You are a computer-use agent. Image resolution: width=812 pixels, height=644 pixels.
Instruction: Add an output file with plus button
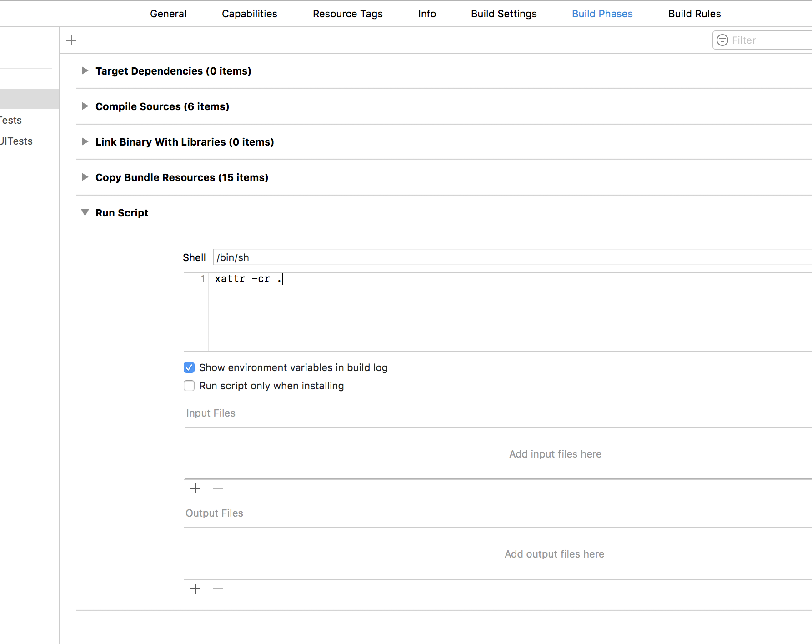click(195, 589)
